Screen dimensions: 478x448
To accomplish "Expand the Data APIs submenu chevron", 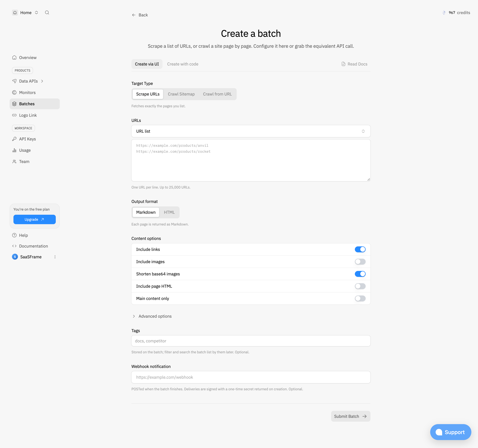I will tap(42, 81).
